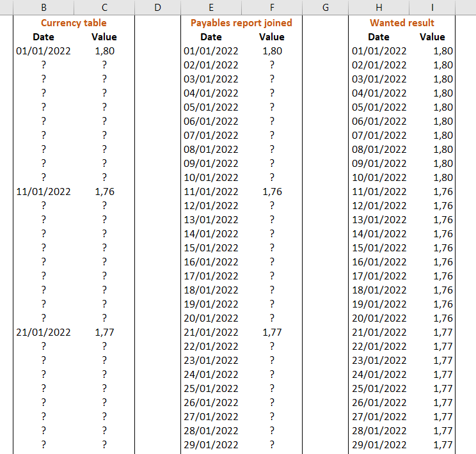Click the 1,76 beside Wanted result 17/01/2022

[443, 276]
